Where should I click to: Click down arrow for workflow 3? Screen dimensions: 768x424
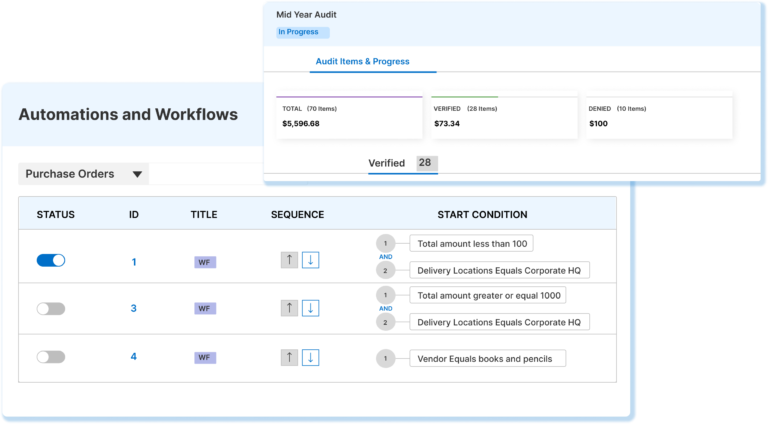[310, 308]
